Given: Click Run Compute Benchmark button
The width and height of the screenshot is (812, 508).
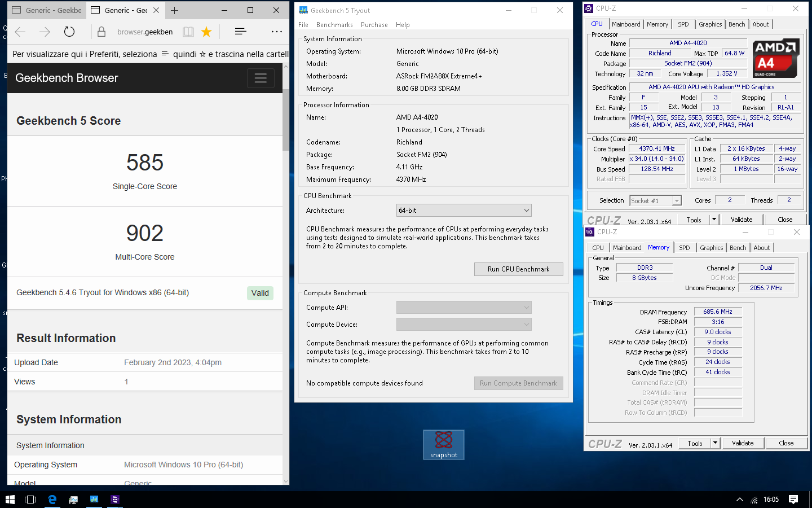Looking at the screenshot, I should (518, 383).
